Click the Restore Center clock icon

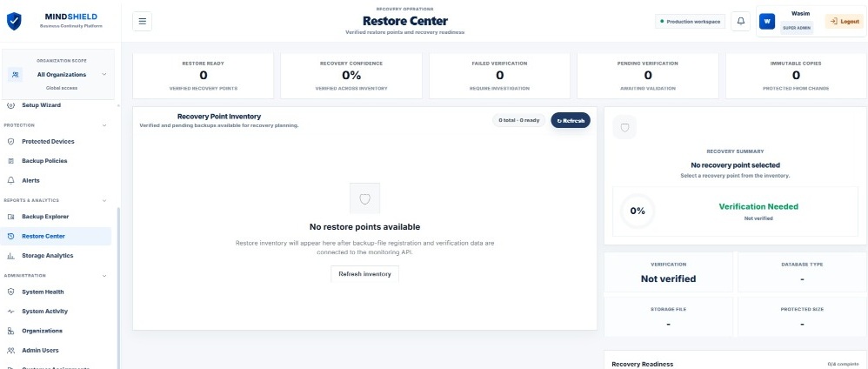tap(10, 236)
